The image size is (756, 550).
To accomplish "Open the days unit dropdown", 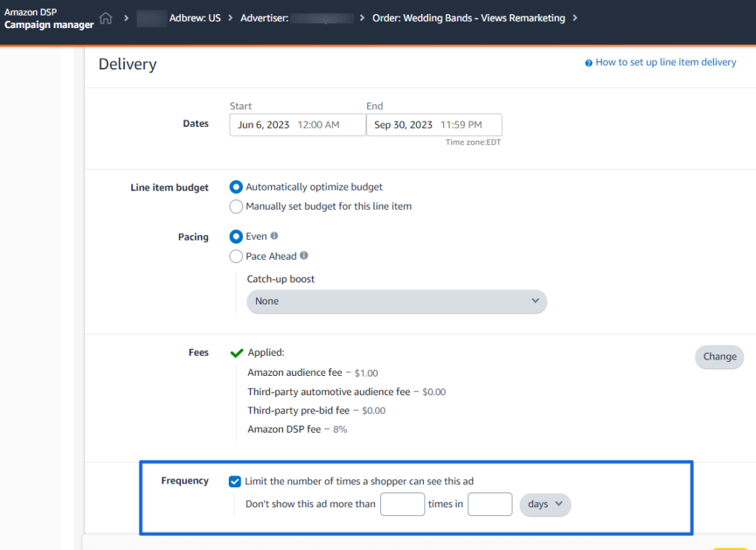I will [x=545, y=504].
